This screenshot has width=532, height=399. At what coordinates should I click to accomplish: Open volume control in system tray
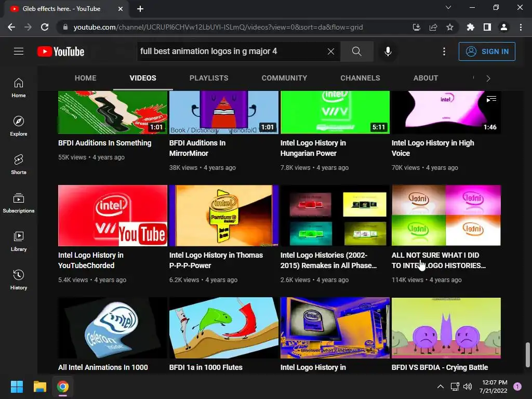coord(468,387)
